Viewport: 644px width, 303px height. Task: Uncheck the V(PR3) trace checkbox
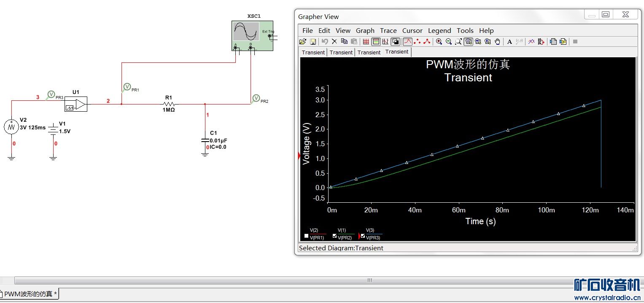(x=363, y=236)
